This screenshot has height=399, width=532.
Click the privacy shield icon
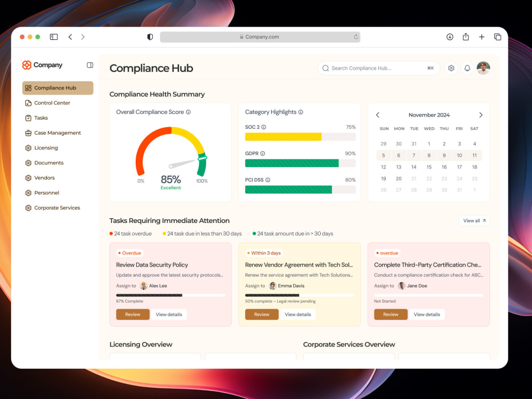click(150, 37)
